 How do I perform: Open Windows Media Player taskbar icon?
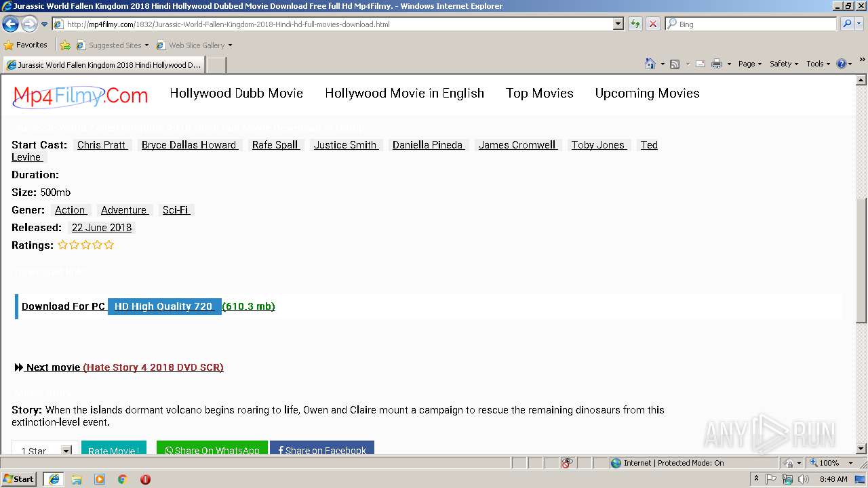tap(100, 479)
